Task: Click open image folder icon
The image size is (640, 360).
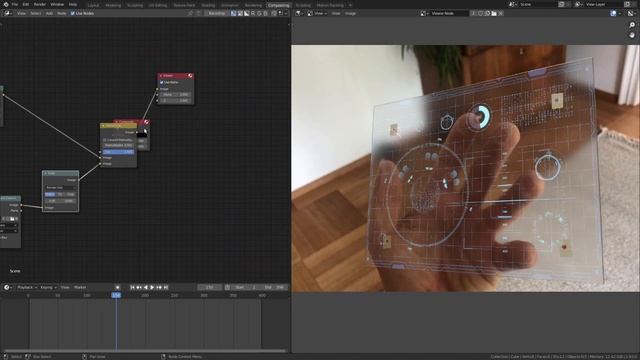Action: click(494, 13)
